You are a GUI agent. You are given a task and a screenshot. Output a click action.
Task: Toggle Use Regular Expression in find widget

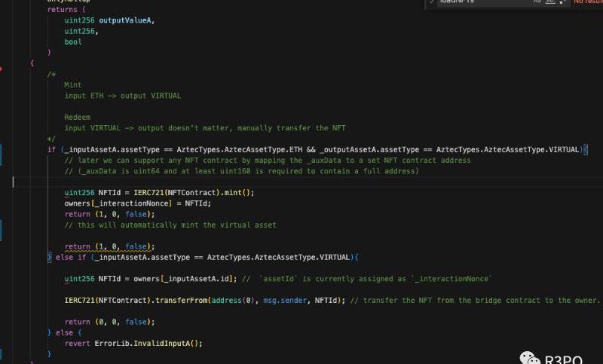pos(560,2)
